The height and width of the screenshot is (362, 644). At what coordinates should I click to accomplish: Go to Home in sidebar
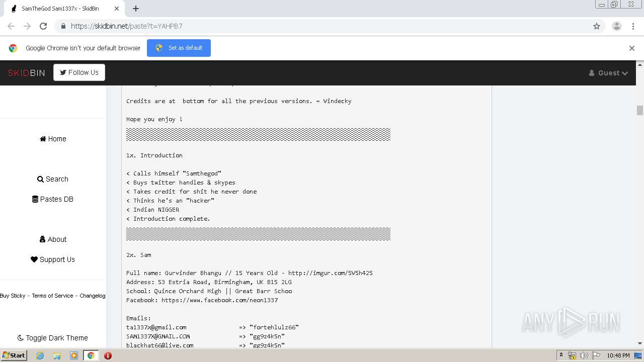[x=53, y=139]
